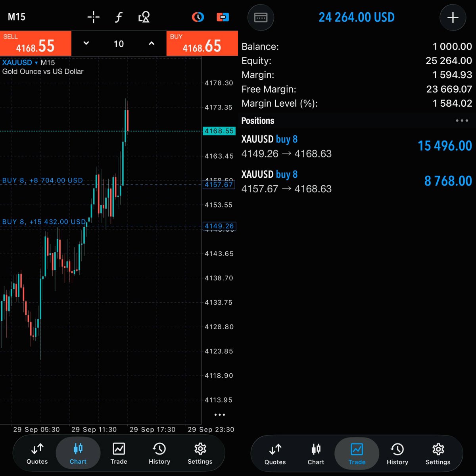
Task: Tap the 8 768.00 profit value
Action: (448, 181)
